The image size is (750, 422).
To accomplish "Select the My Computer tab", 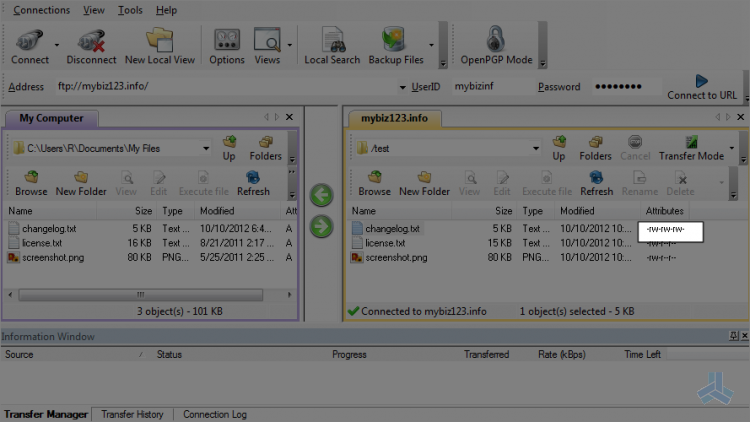I will (x=51, y=118).
